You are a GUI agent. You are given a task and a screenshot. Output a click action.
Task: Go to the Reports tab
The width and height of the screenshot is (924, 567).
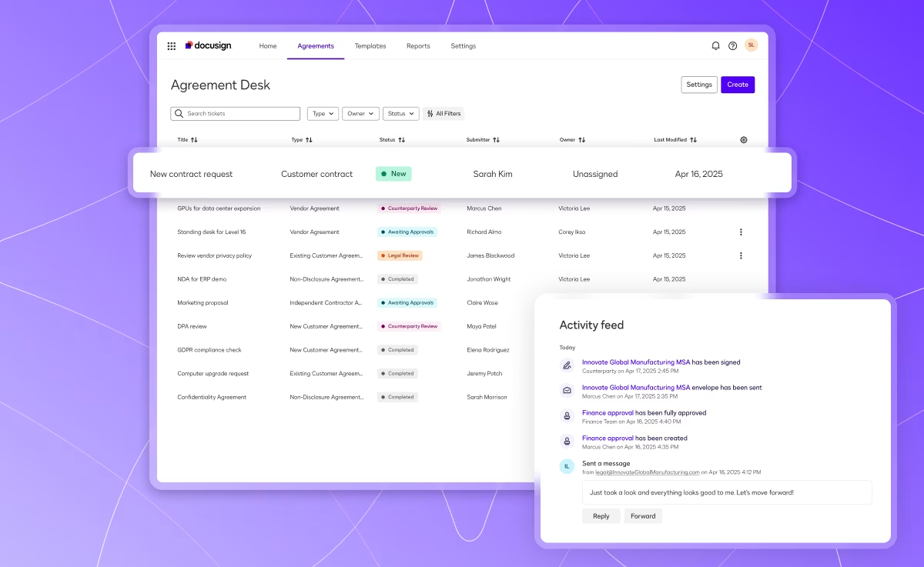click(x=418, y=46)
